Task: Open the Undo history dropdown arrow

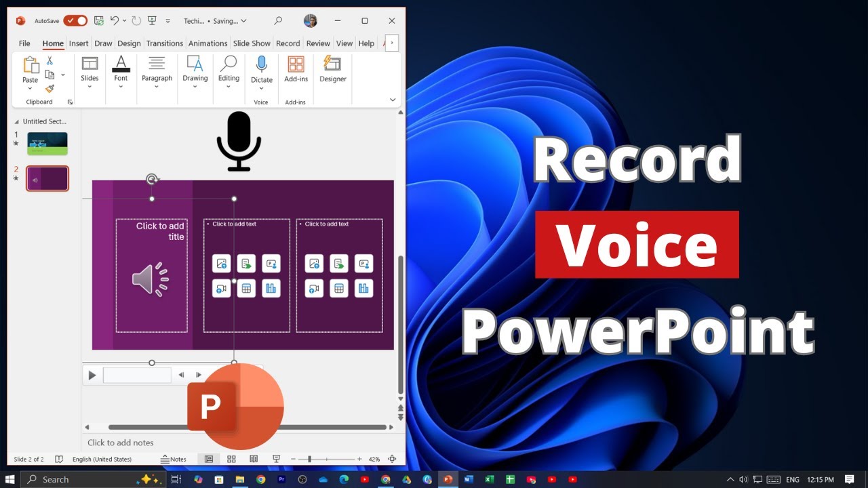Action: (x=124, y=21)
